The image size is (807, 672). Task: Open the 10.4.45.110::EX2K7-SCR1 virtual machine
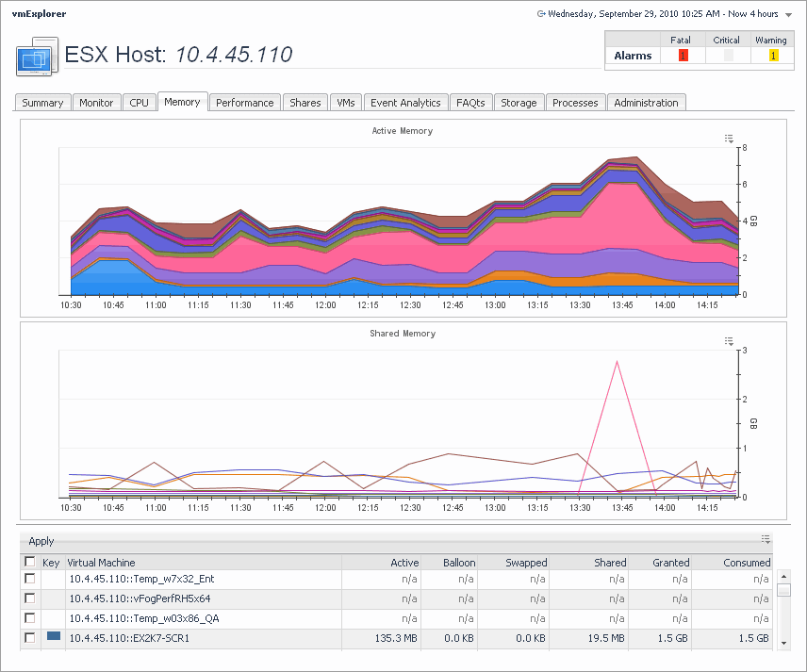click(129, 638)
